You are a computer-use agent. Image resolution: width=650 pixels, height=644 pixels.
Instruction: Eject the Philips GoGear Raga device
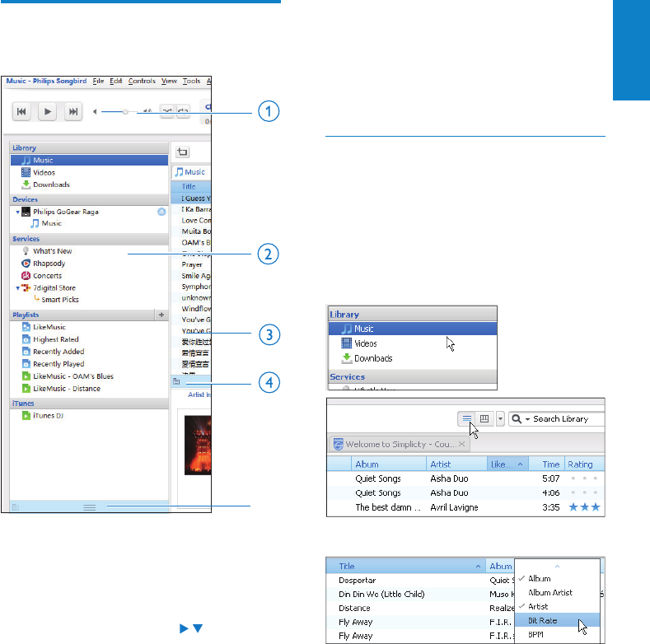tap(161, 212)
